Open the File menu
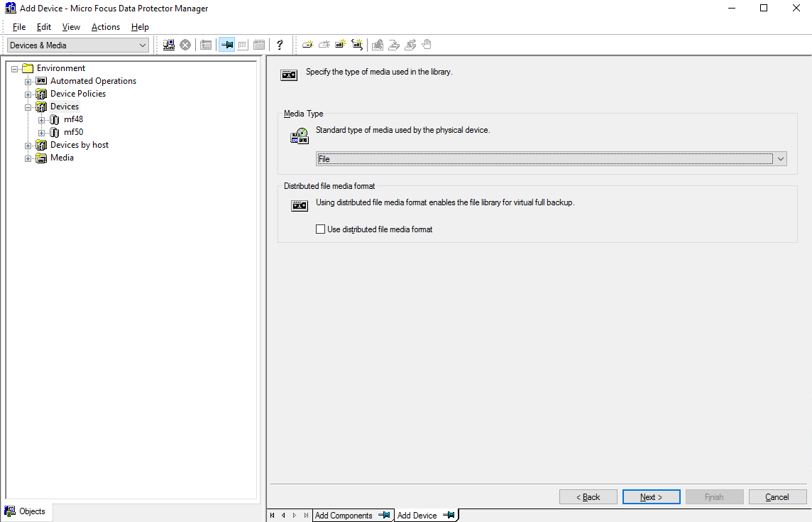The image size is (812, 522). pyautogui.click(x=19, y=27)
